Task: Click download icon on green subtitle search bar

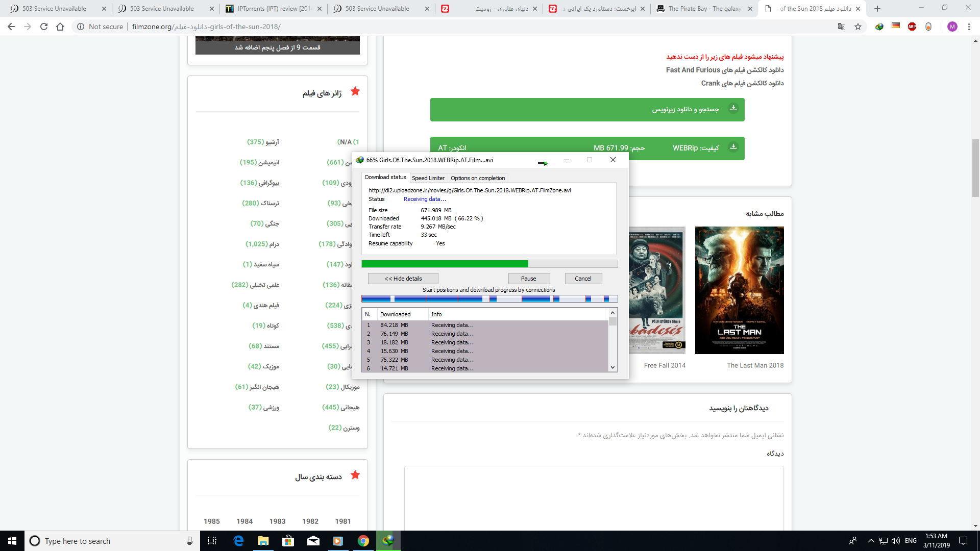Action: point(733,108)
